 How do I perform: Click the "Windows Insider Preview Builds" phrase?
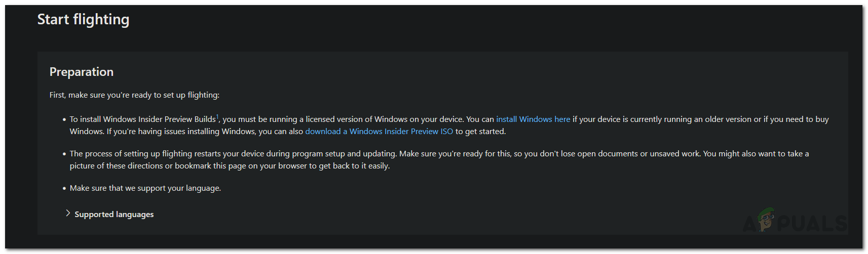159,119
